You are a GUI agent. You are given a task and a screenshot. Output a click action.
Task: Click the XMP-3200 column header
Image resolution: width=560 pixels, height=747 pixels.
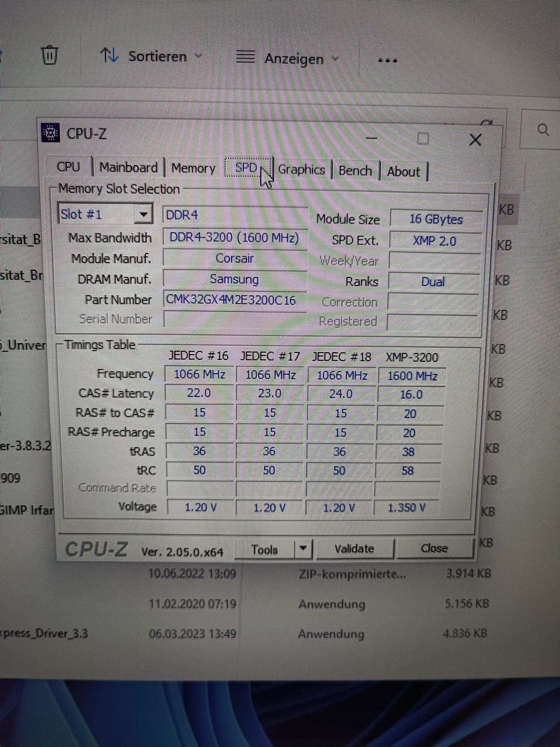tap(412, 357)
